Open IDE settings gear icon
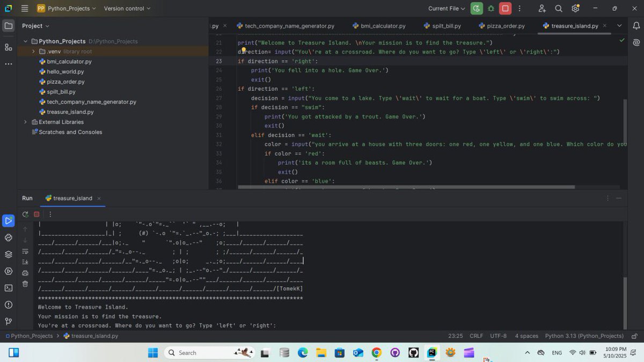 [x=575, y=9]
